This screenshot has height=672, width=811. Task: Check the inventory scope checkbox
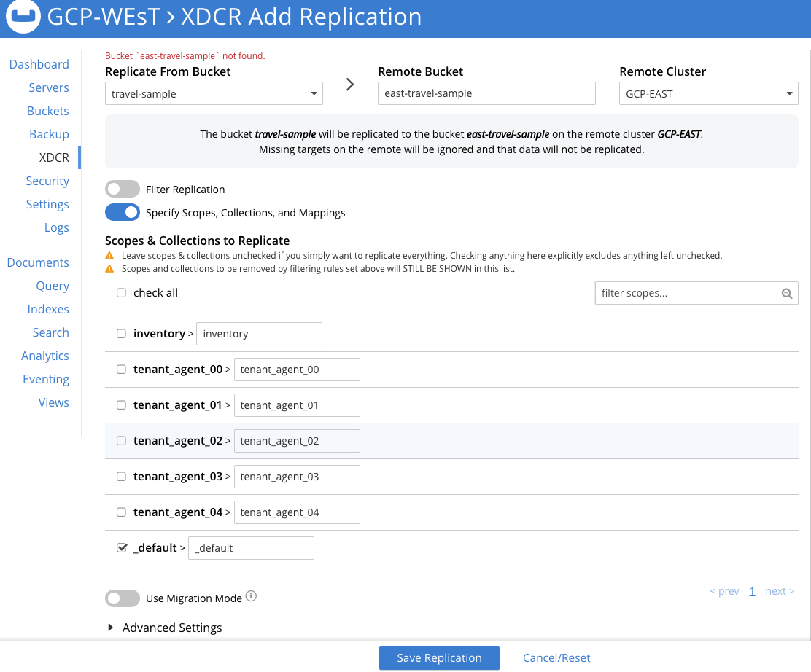(x=121, y=333)
